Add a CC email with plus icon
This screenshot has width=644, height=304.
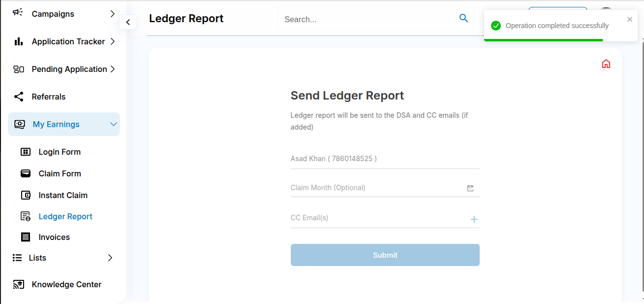474,219
